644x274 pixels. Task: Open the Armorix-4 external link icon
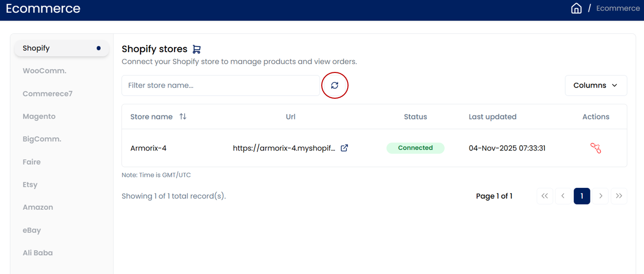[344, 148]
